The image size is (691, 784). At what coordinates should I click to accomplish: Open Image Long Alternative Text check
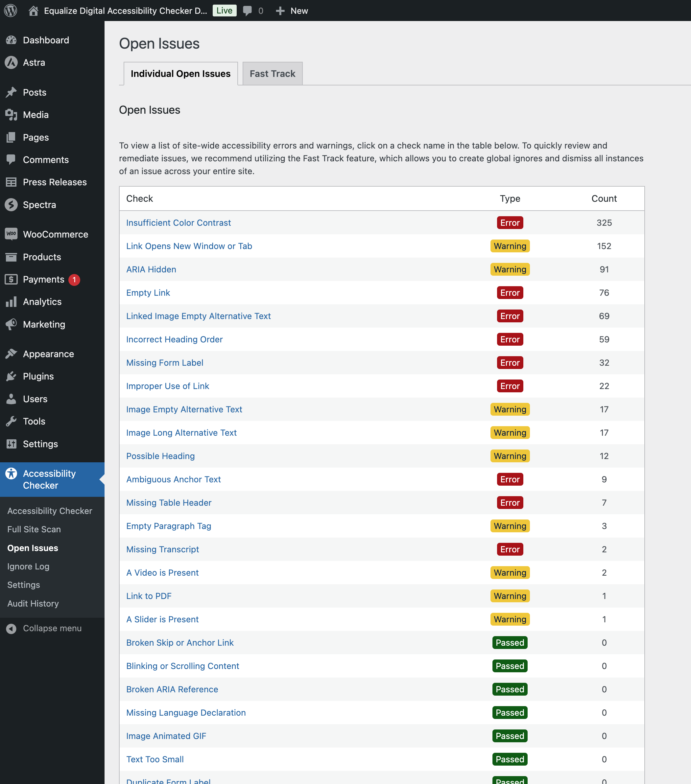coord(181,433)
